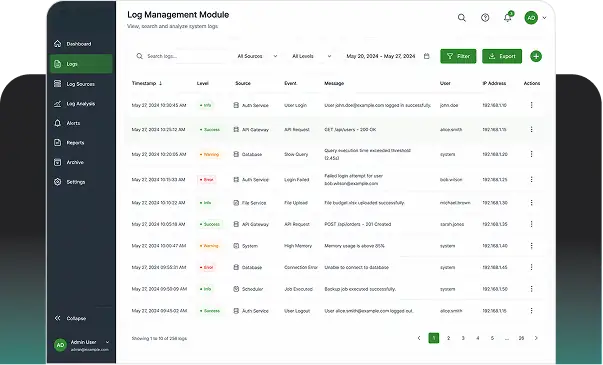Select Logs in sidebar
This screenshot has width=603, height=365.
tap(81, 64)
